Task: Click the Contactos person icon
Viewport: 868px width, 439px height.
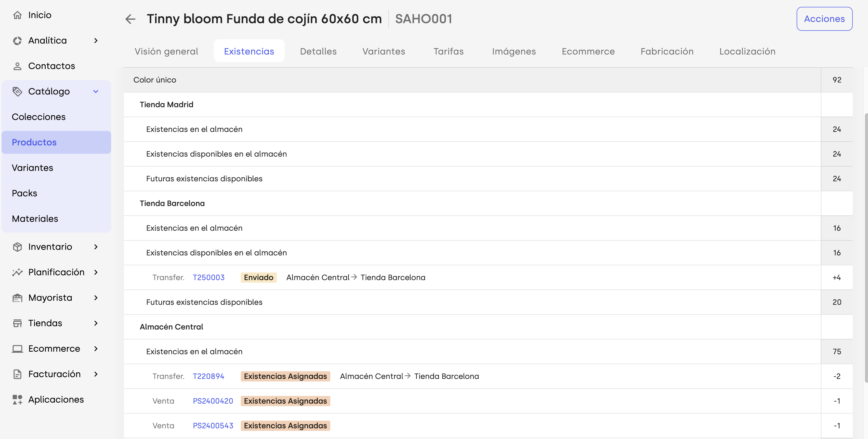Action: tap(17, 66)
